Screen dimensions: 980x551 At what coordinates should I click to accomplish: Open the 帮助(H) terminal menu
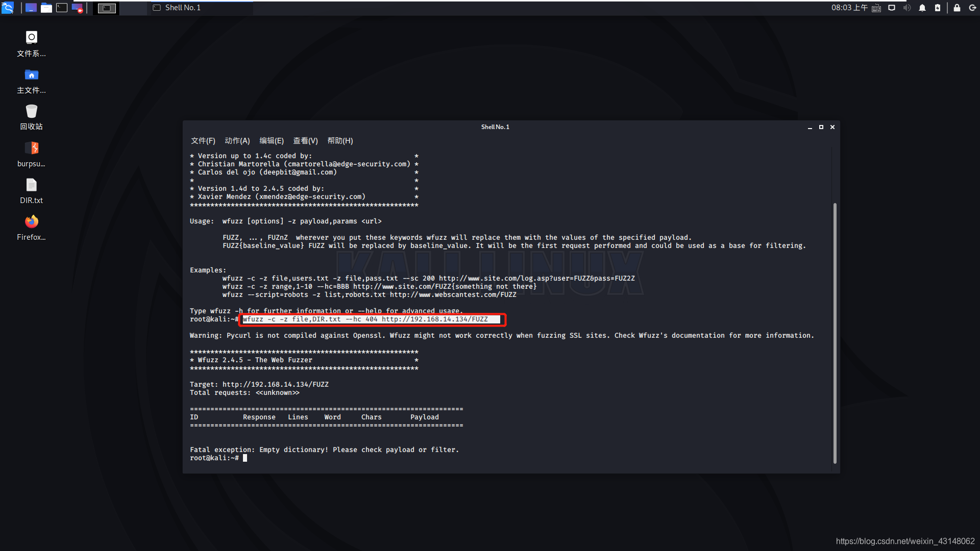340,141
